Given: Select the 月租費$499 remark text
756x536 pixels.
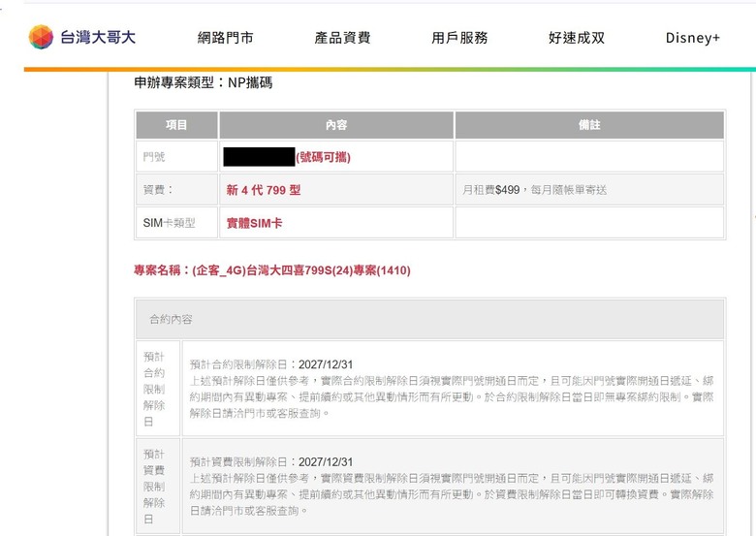Looking at the screenshot, I should tap(534, 190).
